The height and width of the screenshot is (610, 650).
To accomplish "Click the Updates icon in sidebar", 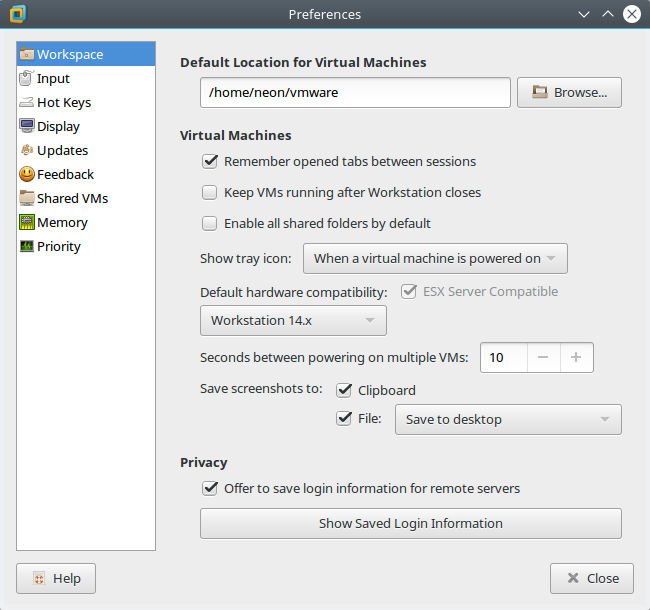I will coord(27,150).
